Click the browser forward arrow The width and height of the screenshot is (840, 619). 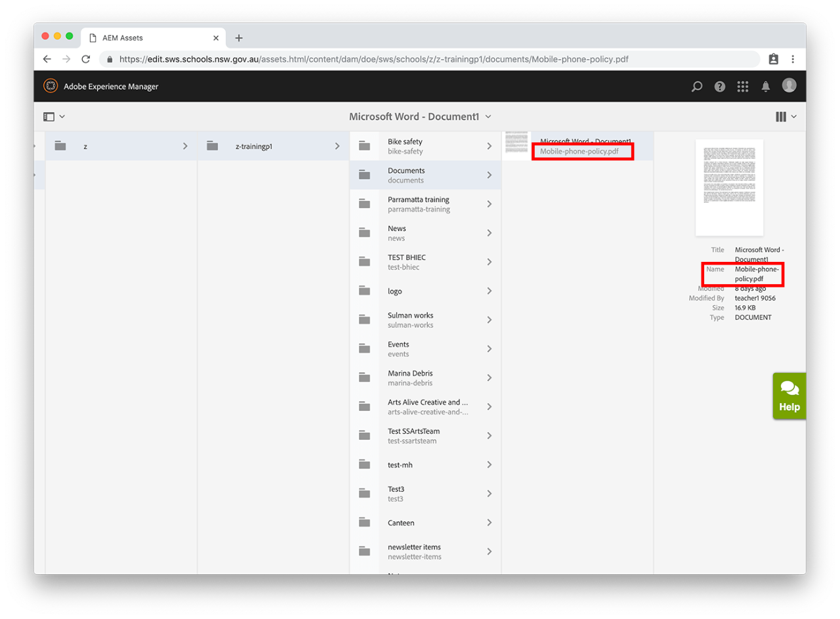click(x=66, y=58)
